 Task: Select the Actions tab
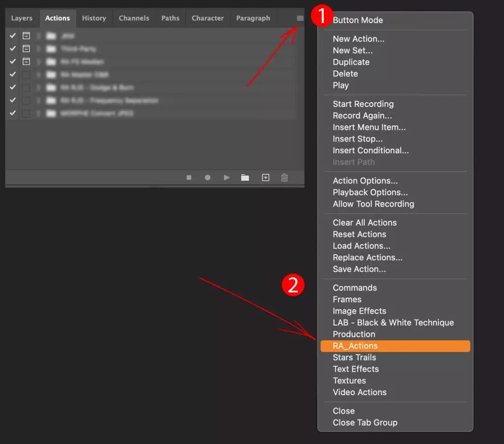tap(58, 18)
